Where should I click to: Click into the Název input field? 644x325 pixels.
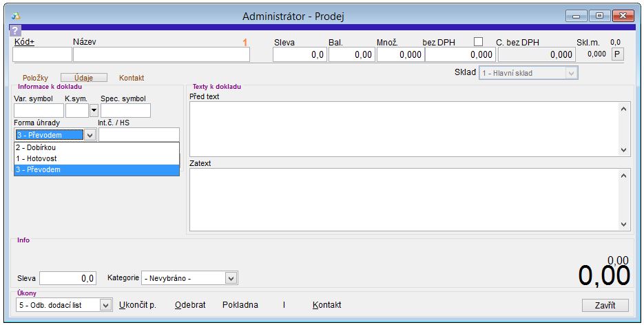(x=161, y=55)
